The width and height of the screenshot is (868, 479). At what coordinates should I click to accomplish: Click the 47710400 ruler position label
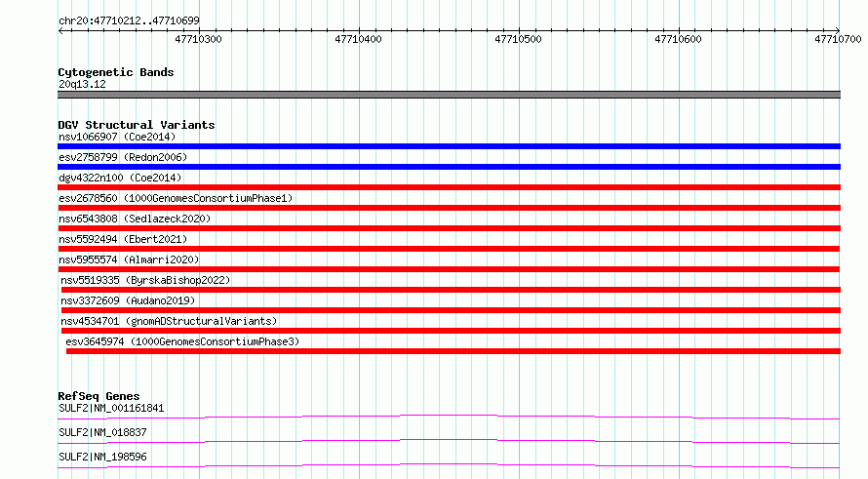click(358, 39)
